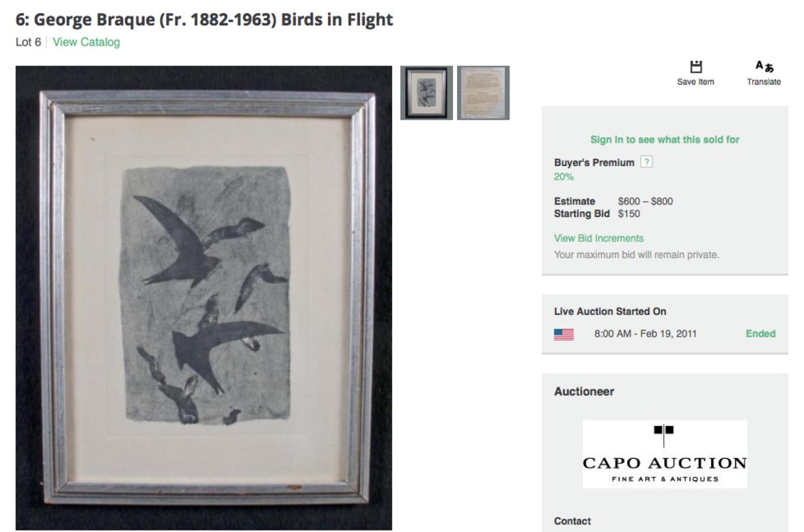
Task: Open the View Catalog link
Action: coord(86,42)
